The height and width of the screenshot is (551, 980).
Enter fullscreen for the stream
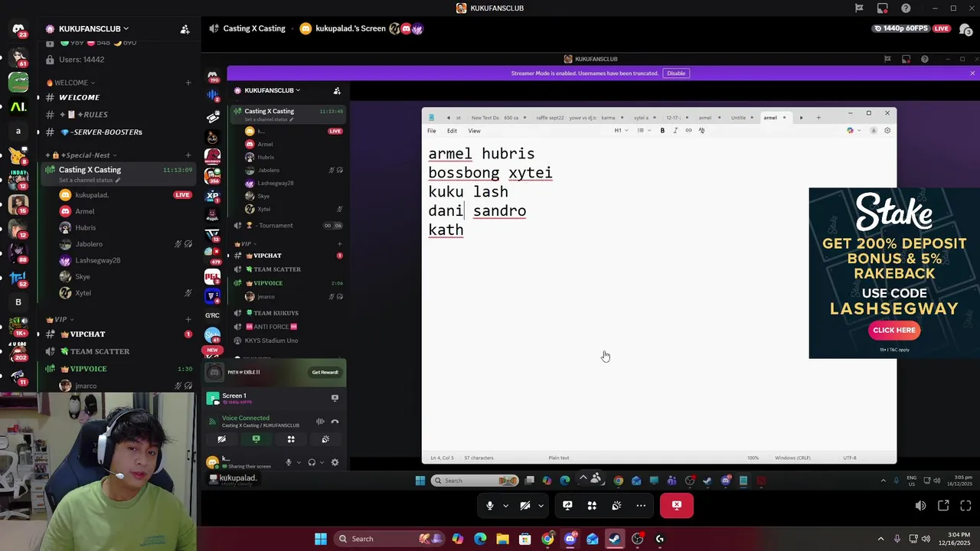[965, 506]
